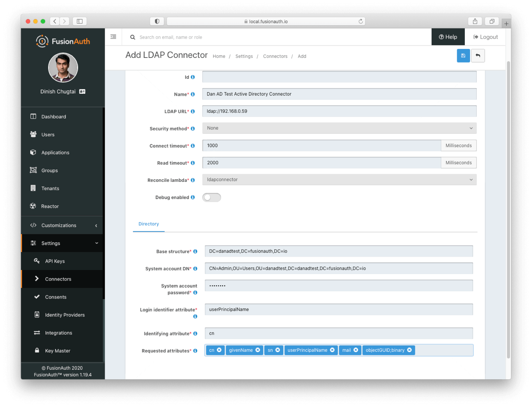The height and width of the screenshot is (407, 532).
Task: Click the sidebar collapse hamburger icon
Action: tap(113, 37)
